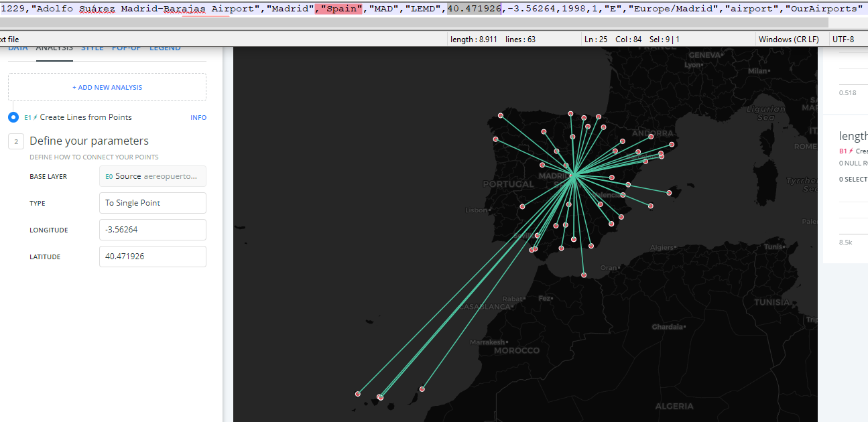The width and height of the screenshot is (868, 422).
Task: Click the airport point nearest Lisbon label
Action: (522, 206)
